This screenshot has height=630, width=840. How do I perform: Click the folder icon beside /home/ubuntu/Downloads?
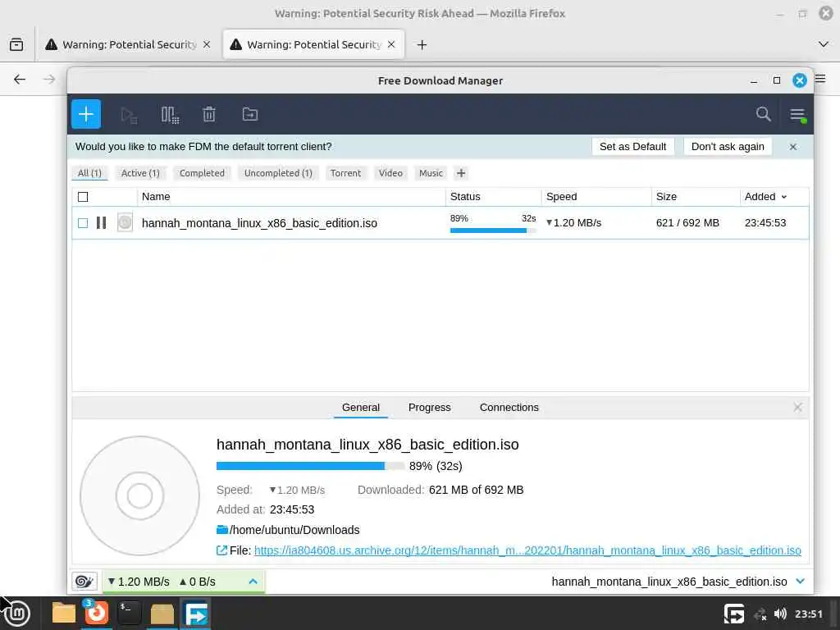222,530
